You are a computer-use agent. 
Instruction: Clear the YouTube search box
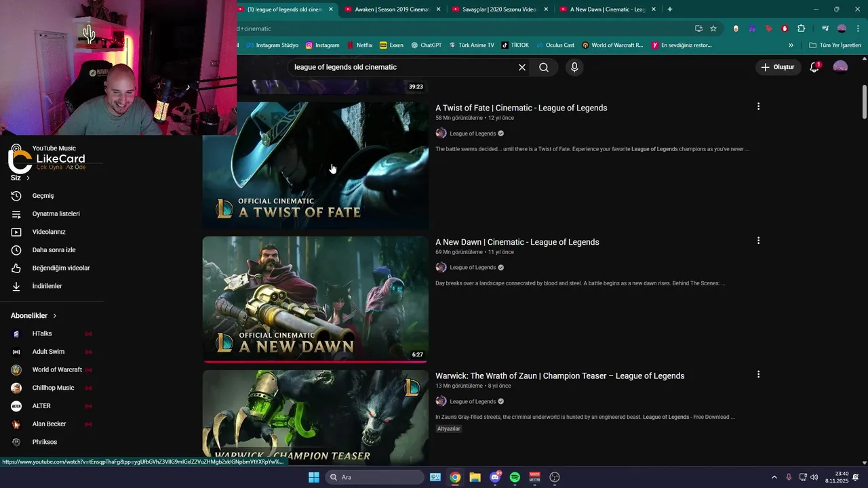(522, 67)
